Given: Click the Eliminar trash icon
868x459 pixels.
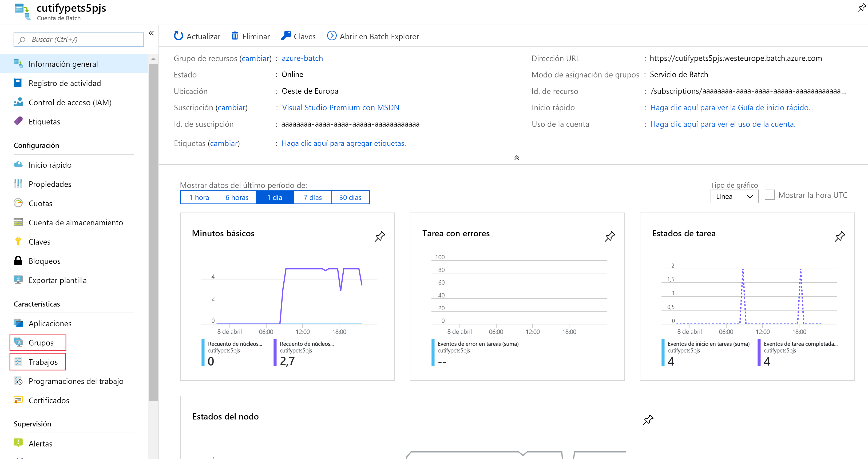Looking at the screenshot, I should [235, 36].
